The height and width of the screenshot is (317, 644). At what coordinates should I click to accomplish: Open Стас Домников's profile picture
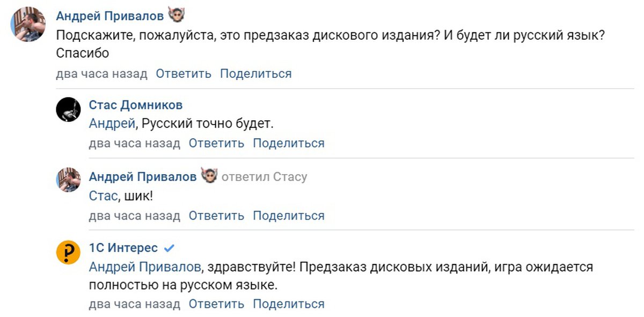click(68, 110)
